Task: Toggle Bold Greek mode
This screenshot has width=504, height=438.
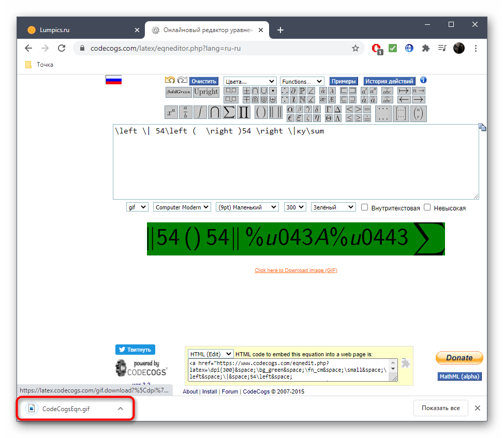Action: [179, 92]
